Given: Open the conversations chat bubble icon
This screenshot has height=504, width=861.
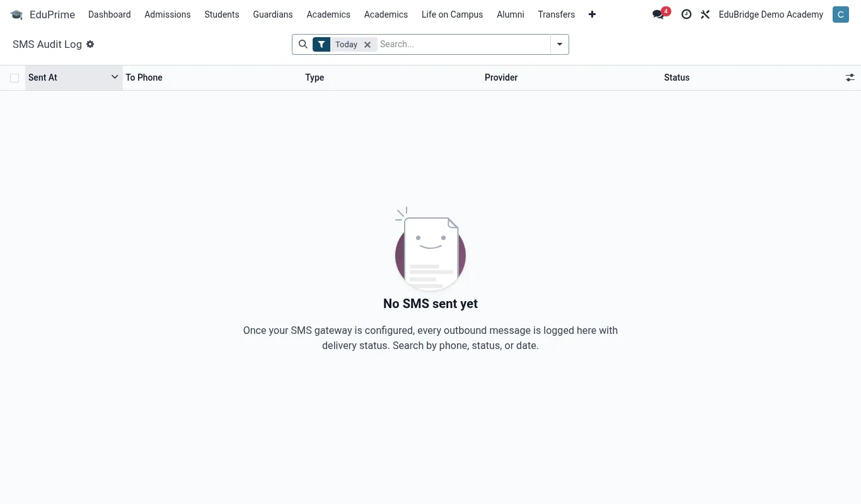Looking at the screenshot, I should coord(658,14).
